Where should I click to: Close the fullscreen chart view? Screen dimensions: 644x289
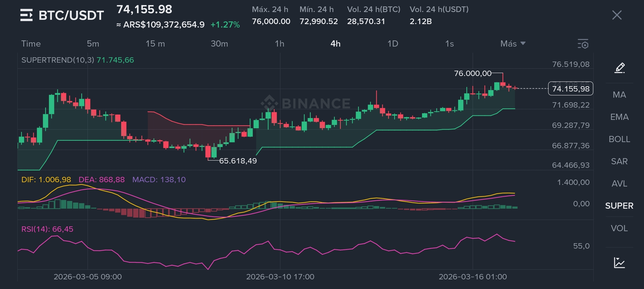(617, 15)
